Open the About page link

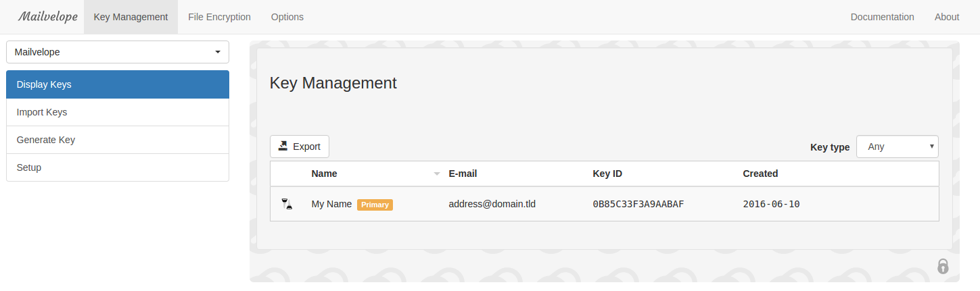(947, 17)
